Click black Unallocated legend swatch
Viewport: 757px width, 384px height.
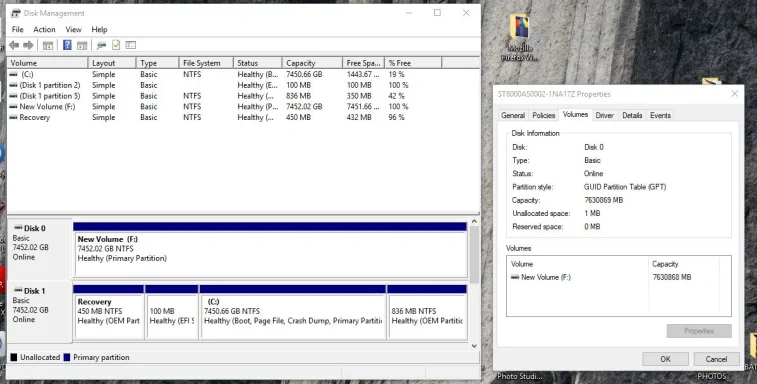[x=14, y=357]
